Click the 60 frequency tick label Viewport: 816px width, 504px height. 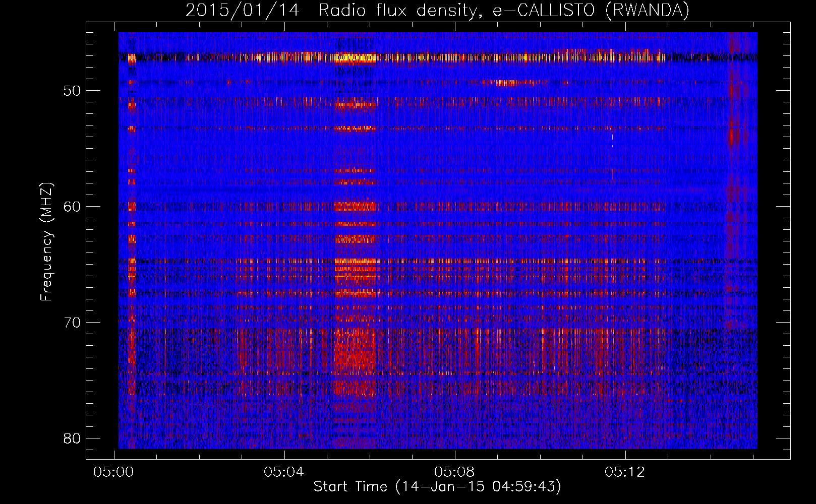72,207
